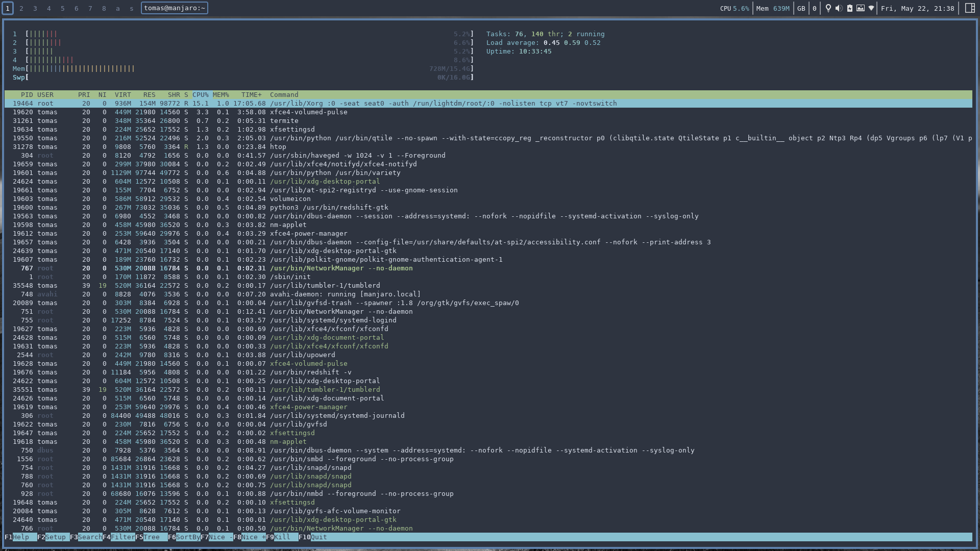The width and height of the screenshot is (980, 551).
Task: Click the battery power manager icon
Action: pyautogui.click(x=850, y=8)
